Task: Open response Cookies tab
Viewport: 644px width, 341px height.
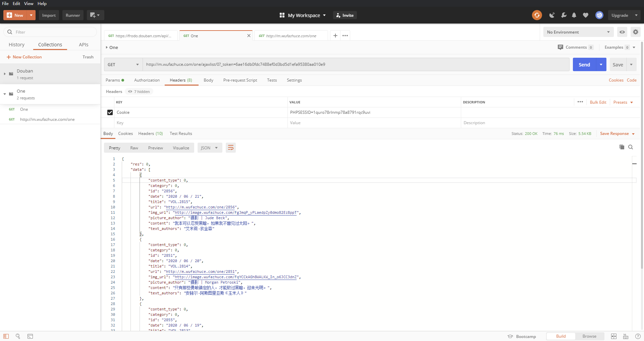Action: coord(125,133)
